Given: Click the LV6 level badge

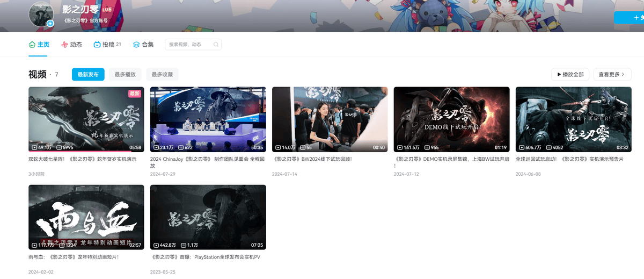Looking at the screenshot, I should [x=107, y=9].
